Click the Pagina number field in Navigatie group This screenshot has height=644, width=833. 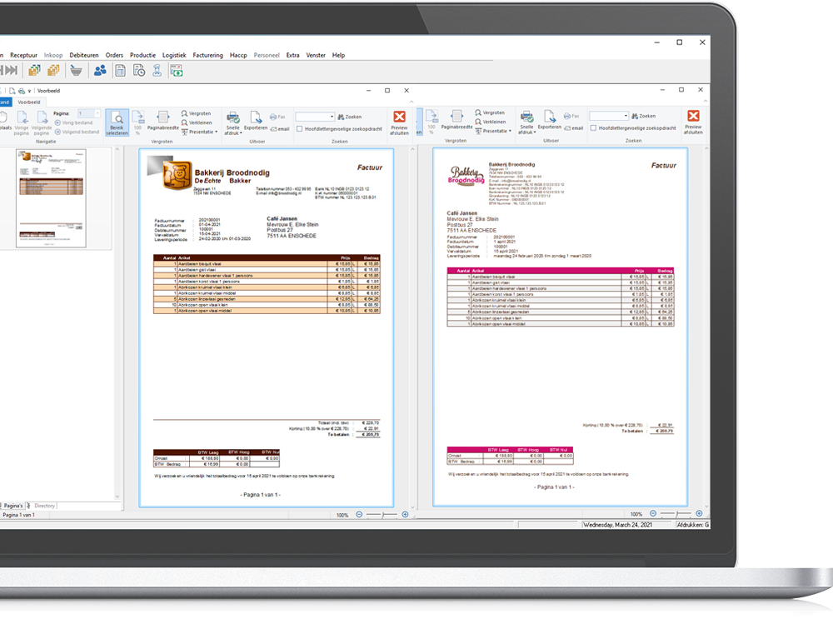pos(89,113)
